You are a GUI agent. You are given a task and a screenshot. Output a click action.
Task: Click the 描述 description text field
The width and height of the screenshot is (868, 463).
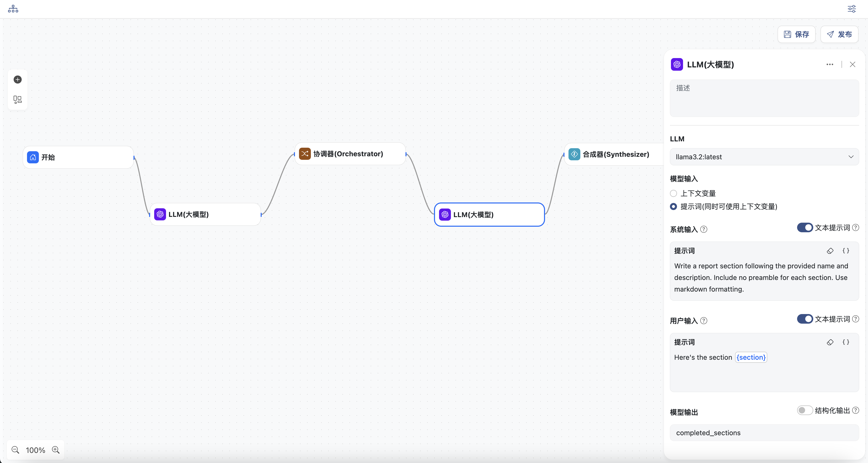tap(764, 98)
